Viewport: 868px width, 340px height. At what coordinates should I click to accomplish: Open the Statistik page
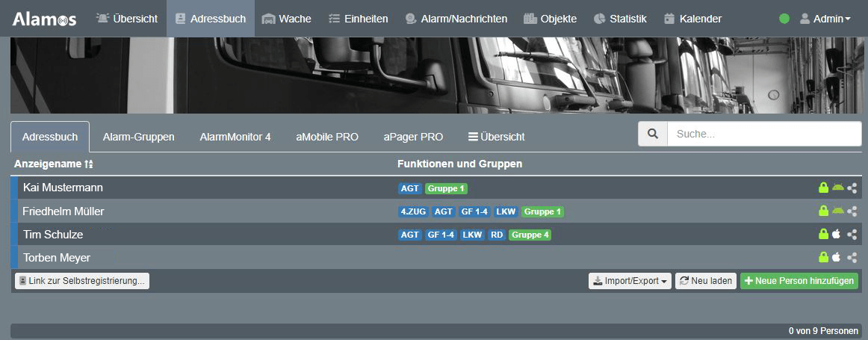coord(620,19)
